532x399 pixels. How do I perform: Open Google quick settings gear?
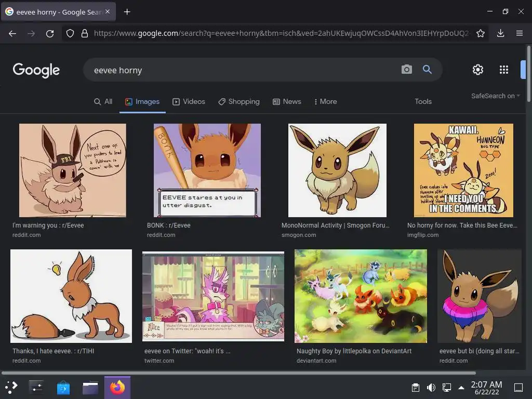[x=478, y=70]
